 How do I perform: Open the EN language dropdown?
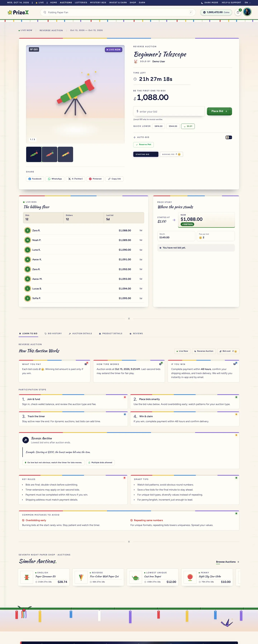coord(247,3)
